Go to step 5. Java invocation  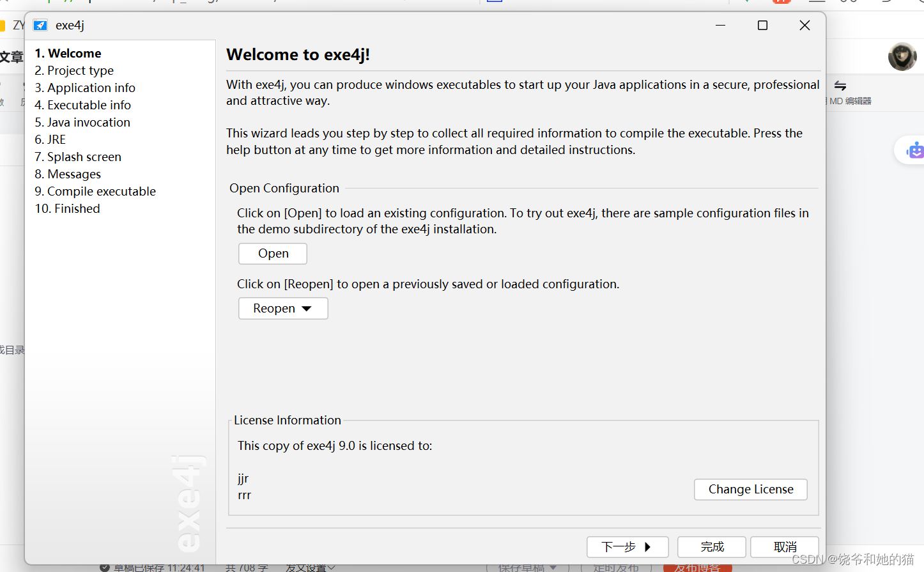click(x=82, y=122)
